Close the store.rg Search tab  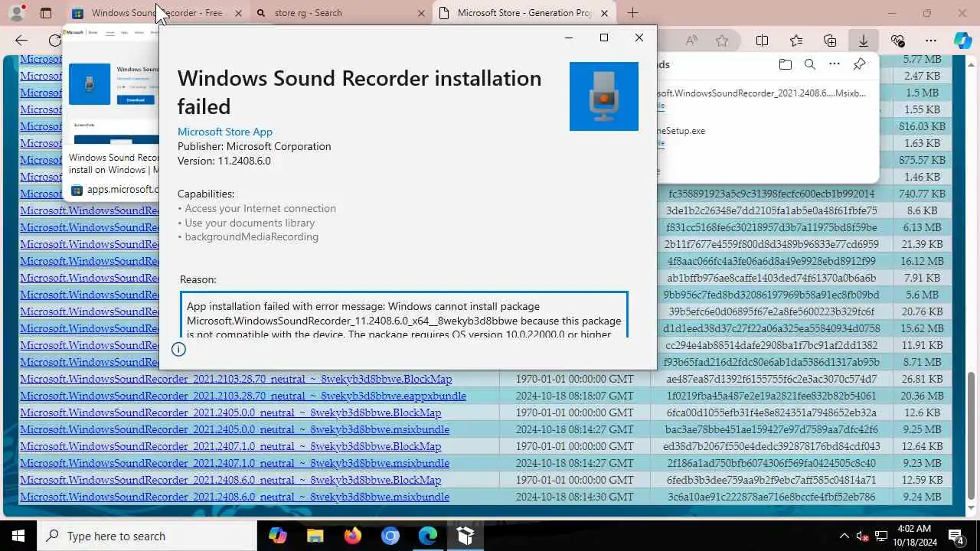pyautogui.click(x=421, y=13)
